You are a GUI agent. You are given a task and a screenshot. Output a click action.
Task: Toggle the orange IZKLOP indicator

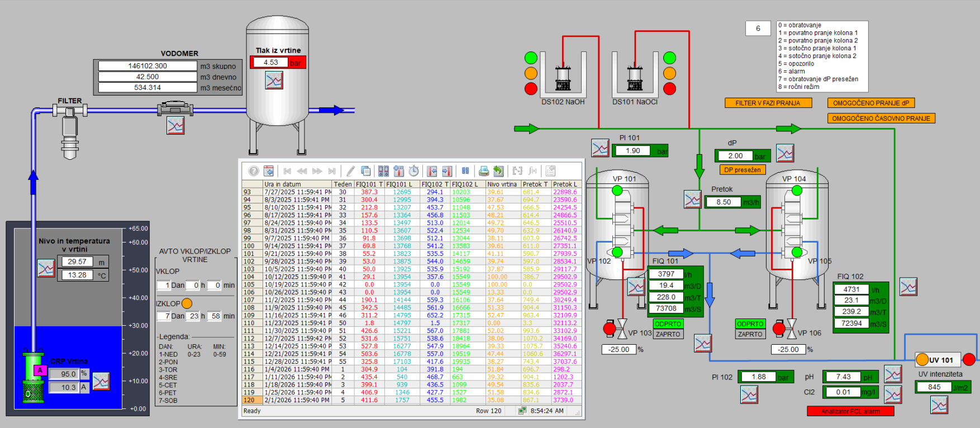click(x=187, y=303)
